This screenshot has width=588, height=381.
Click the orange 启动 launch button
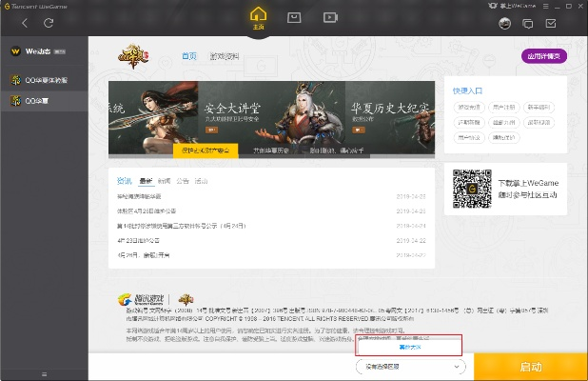(x=531, y=367)
